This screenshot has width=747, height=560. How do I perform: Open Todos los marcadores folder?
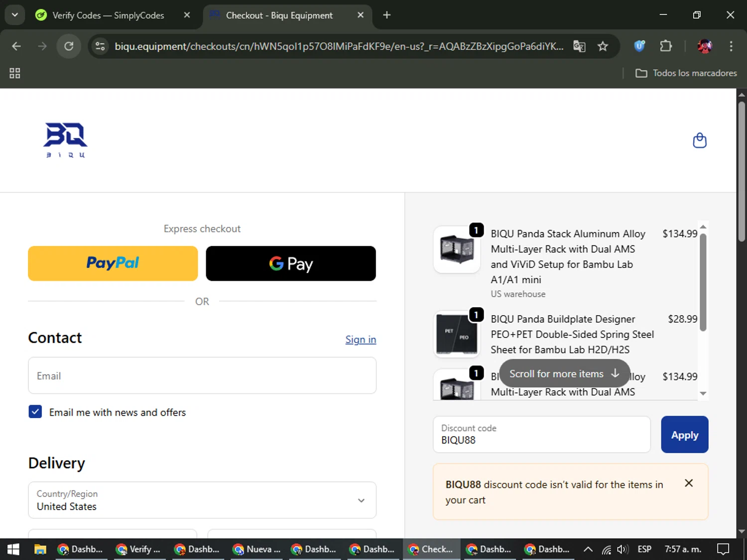pos(686,73)
